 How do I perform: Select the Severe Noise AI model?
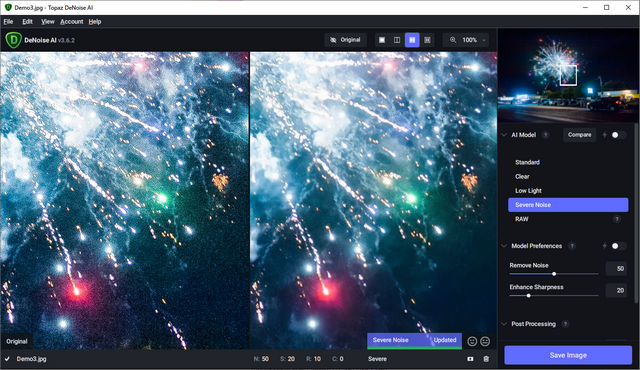pos(568,205)
